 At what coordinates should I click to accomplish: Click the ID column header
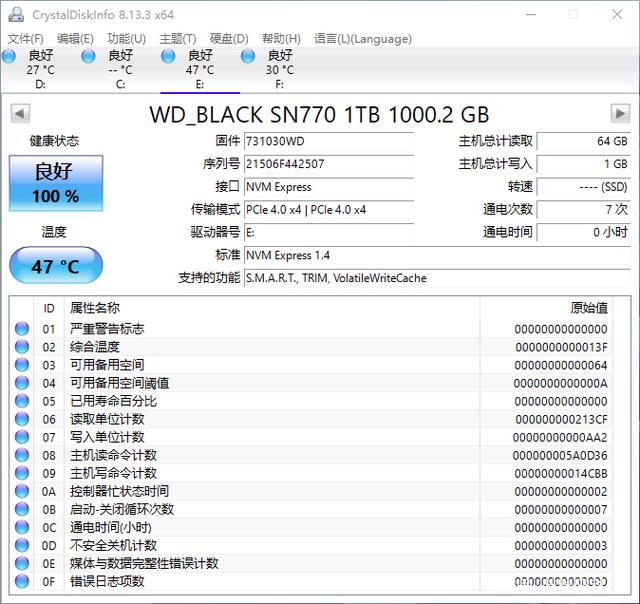pos(49,308)
